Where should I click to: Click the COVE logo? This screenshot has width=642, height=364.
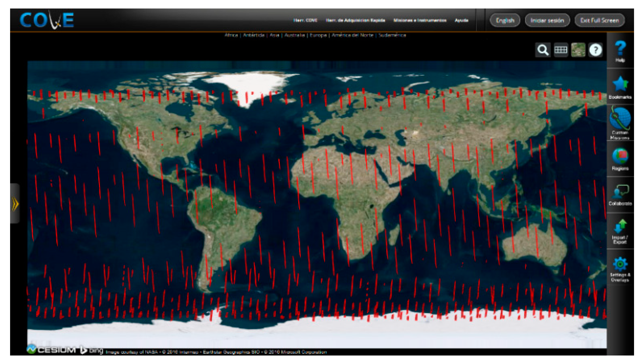[47, 20]
